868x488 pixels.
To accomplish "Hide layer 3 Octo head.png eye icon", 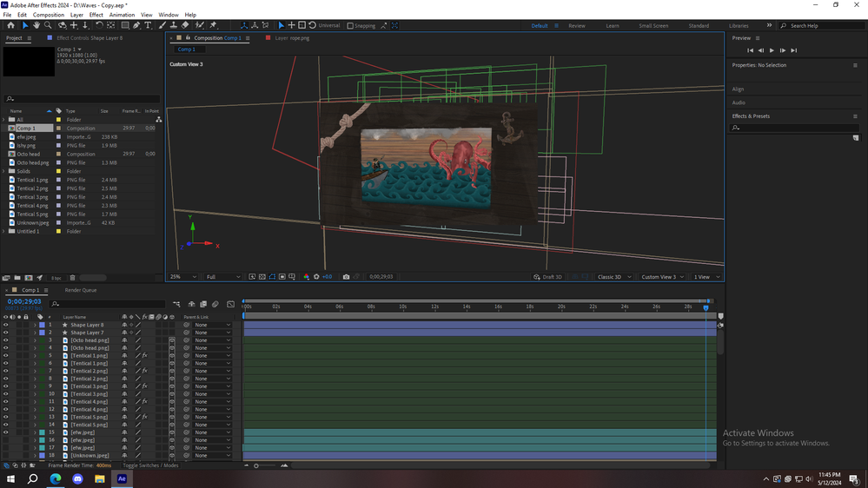I will [5, 340].
